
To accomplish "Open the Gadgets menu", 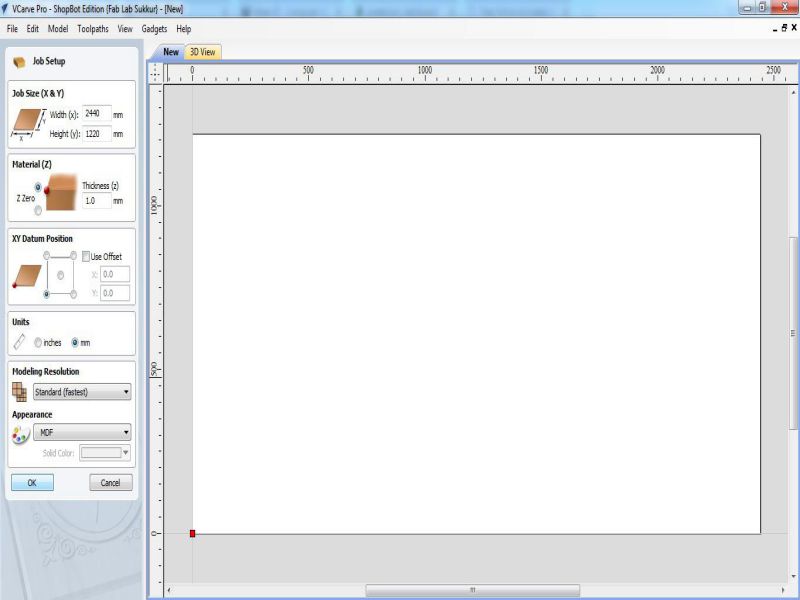I will (x=154, y=29).
